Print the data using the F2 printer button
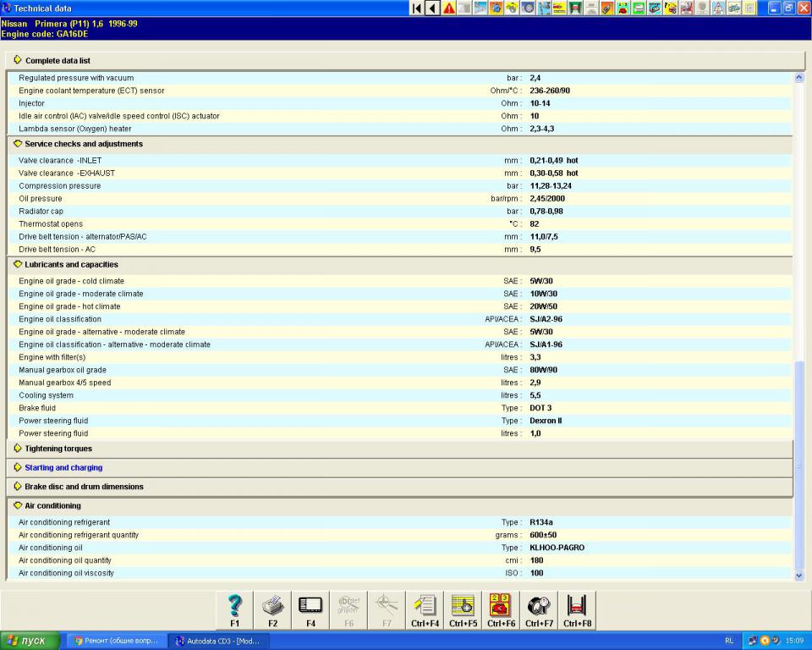812x650 pixels. click(272, 610)
